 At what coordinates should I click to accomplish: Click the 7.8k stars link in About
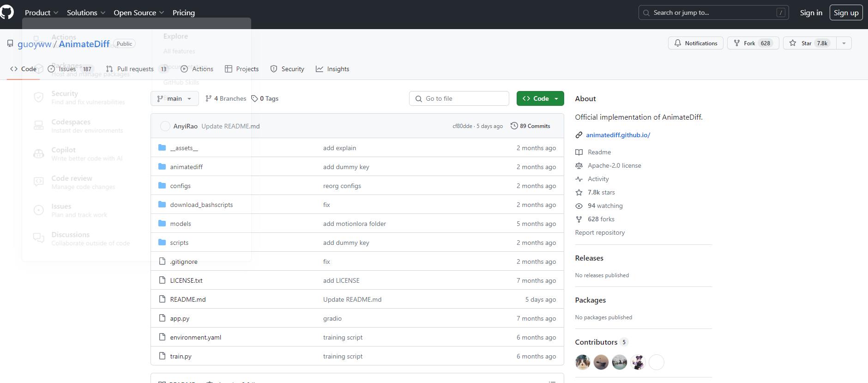pos(601,192)
